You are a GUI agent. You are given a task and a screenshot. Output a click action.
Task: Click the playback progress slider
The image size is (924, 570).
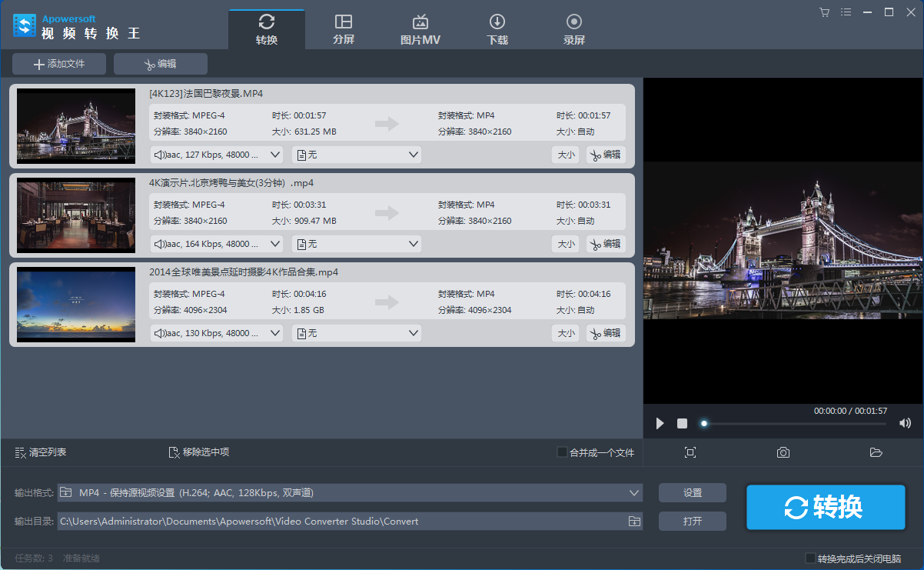703,423
